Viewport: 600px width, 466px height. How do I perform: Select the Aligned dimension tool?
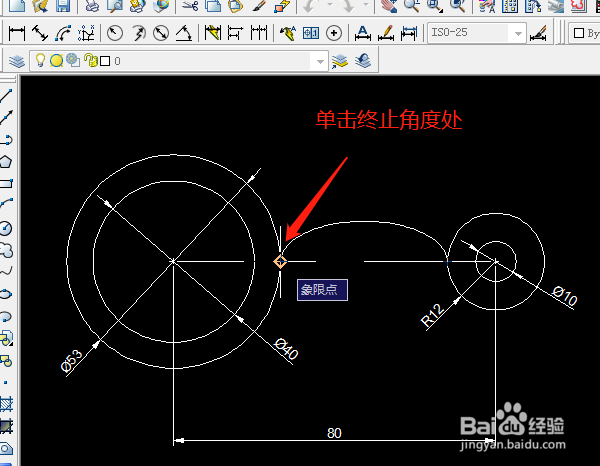(x=40, y=33)
